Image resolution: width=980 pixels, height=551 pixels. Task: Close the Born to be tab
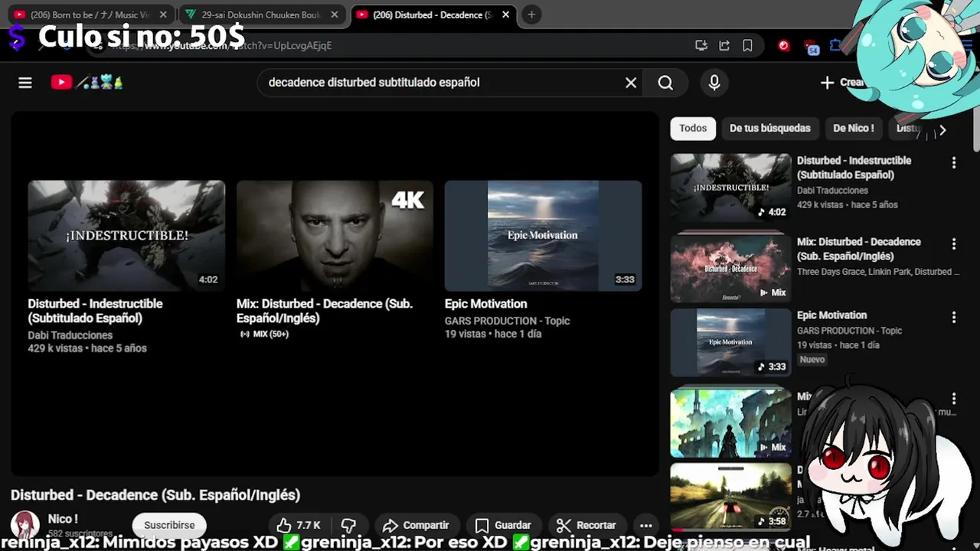coord(163,15)
